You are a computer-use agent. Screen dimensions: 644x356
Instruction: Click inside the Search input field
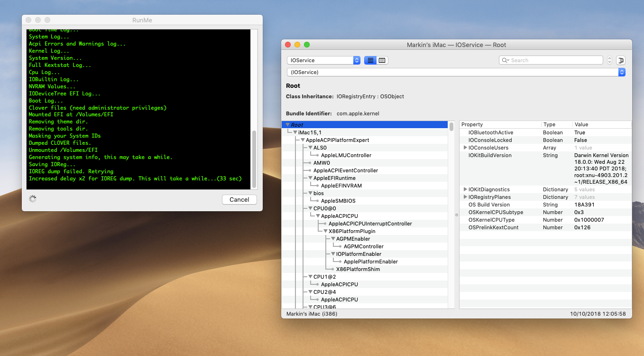pos(555,60)
